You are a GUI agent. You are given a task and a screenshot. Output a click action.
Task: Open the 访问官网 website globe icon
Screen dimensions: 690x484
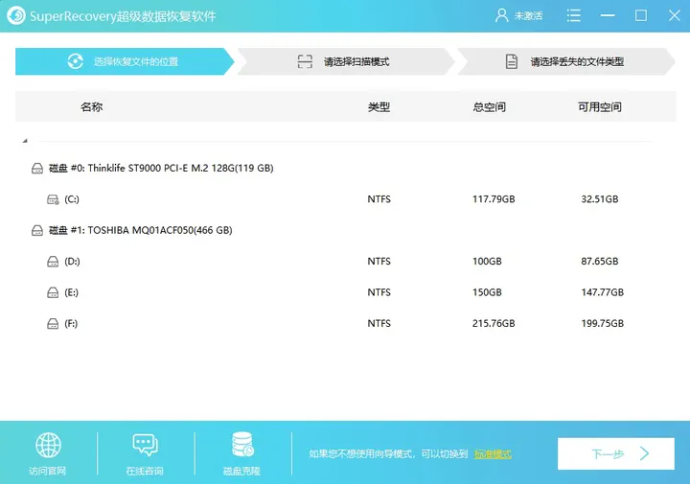48,446
